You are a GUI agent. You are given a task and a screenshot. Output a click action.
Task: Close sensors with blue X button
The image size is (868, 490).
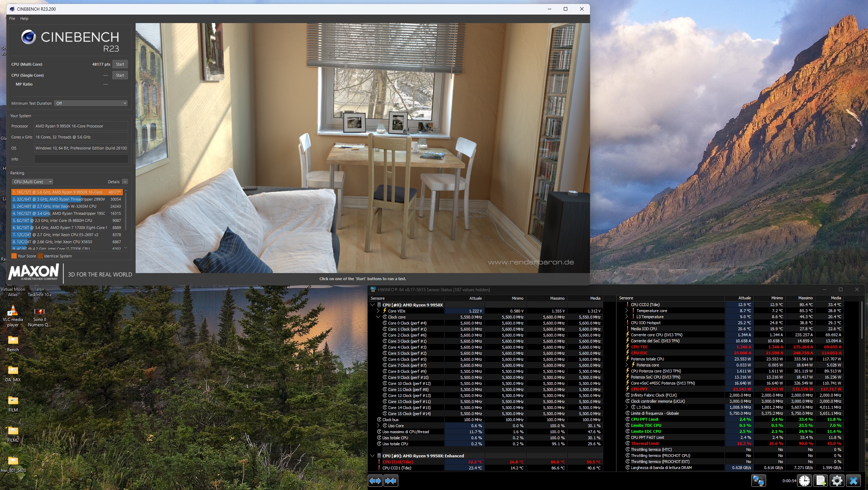coord(853,481)
